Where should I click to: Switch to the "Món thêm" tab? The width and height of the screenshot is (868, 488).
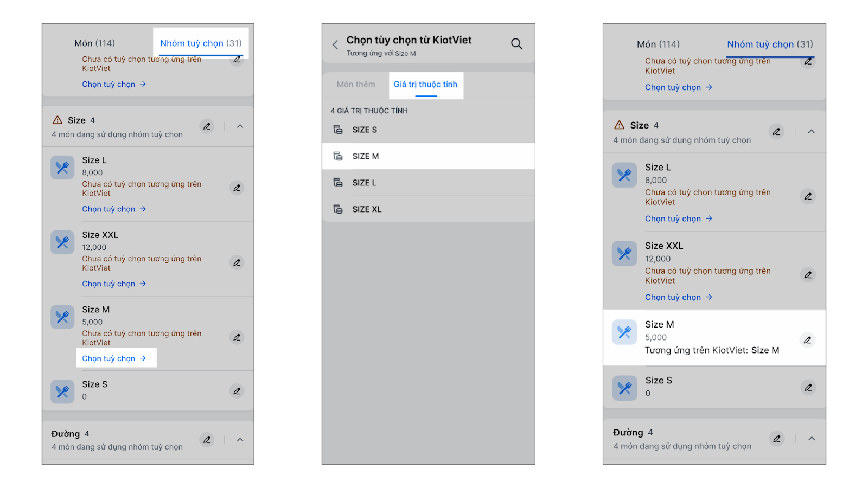pos(356,85)
